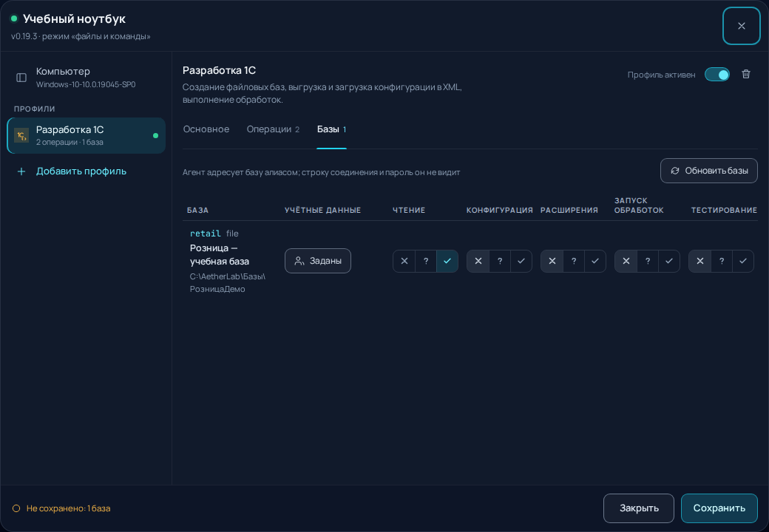Click the unsaved changes circle icon

(x=16, y=508)
